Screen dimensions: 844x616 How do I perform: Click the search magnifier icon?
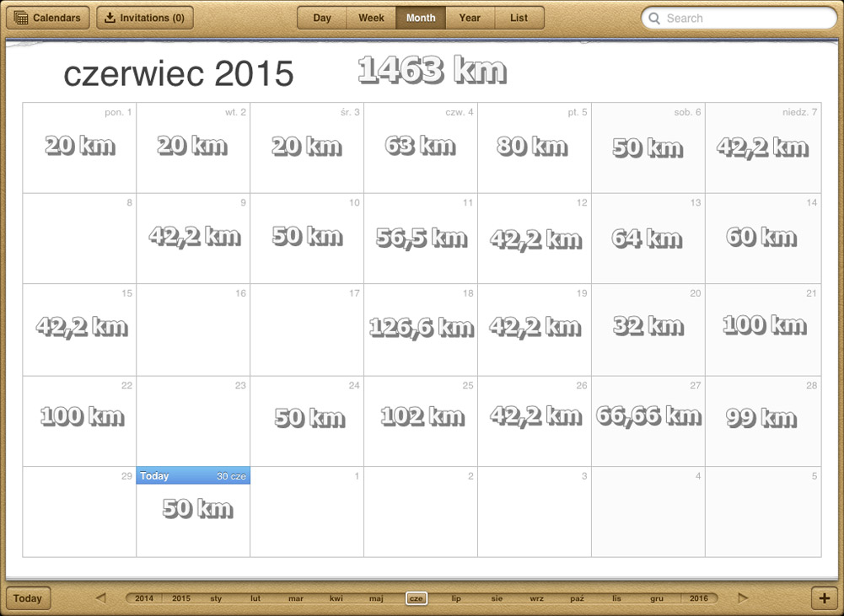654,19
